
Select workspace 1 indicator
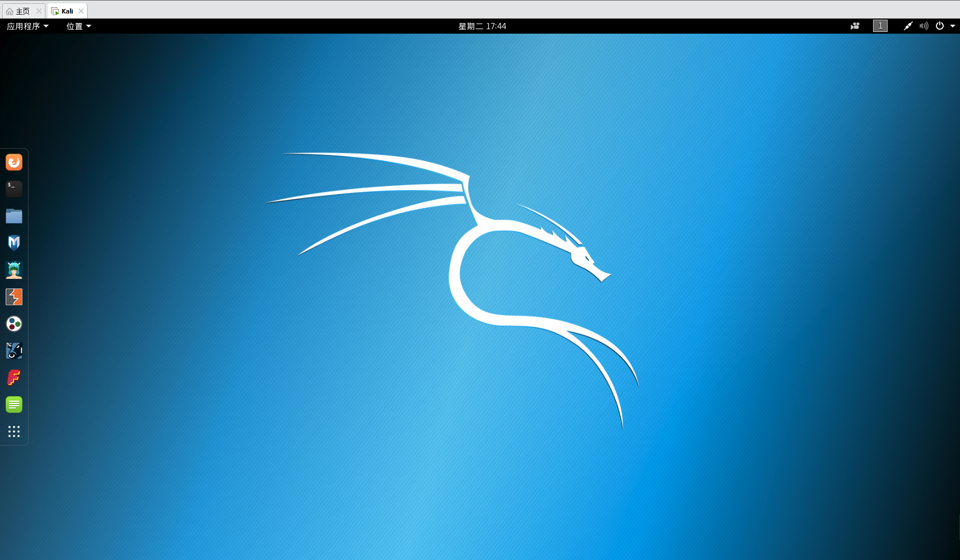pyautogui.click(x=880, y=26)
